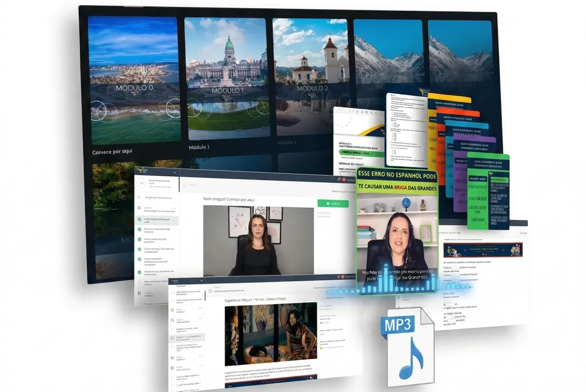Open the green study guide card

488,191
